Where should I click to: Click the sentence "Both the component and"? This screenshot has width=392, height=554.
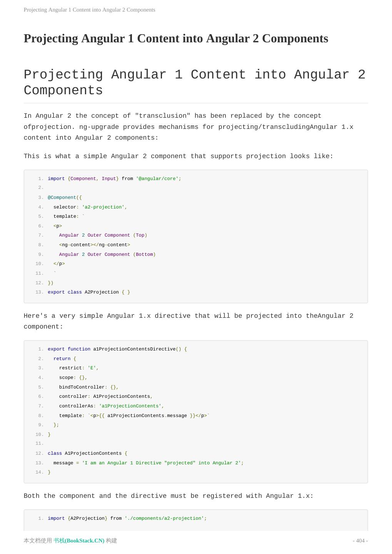[168, 496]
